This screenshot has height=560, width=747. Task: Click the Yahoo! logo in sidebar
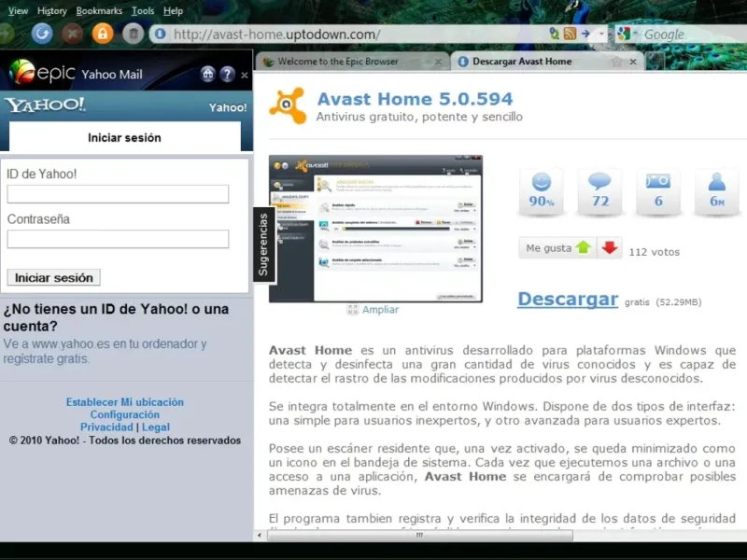coord(45,105)
